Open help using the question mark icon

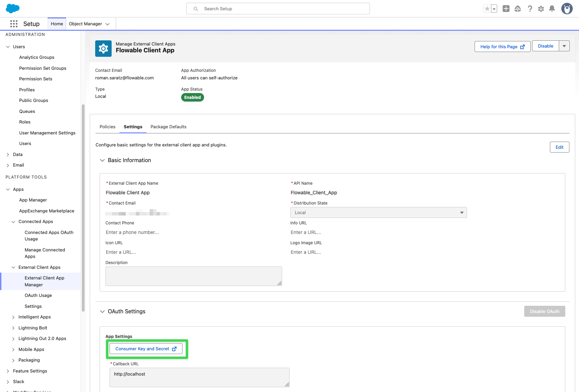[530, 9]
